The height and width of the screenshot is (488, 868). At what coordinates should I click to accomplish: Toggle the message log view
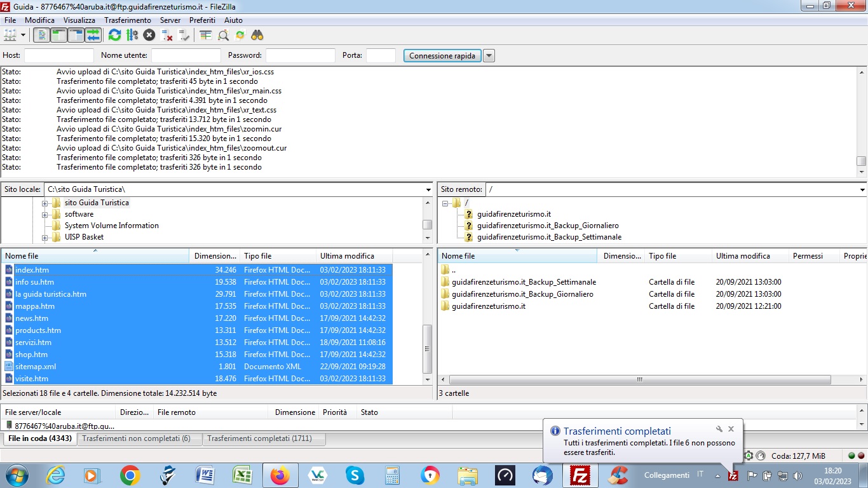[42, 35]
